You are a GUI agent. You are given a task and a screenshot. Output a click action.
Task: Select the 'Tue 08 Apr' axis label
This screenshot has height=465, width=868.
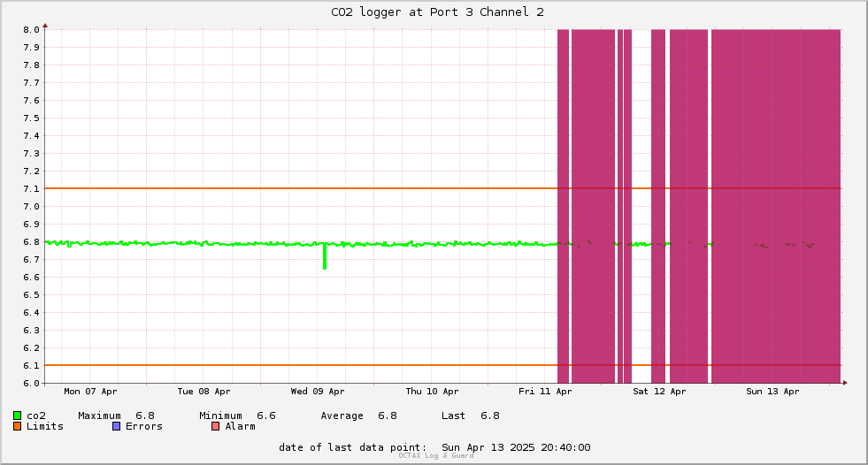[204, 392]
